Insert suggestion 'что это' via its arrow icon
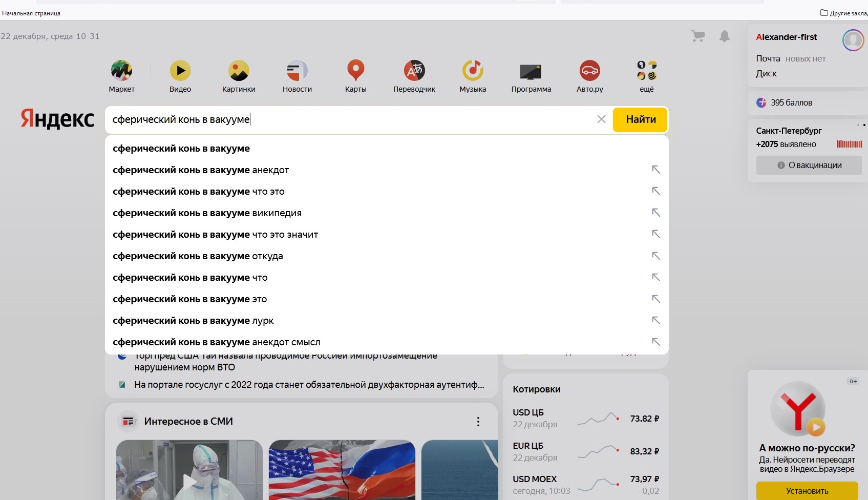Viewport: 868px width, 500px height. pos(655,191)
